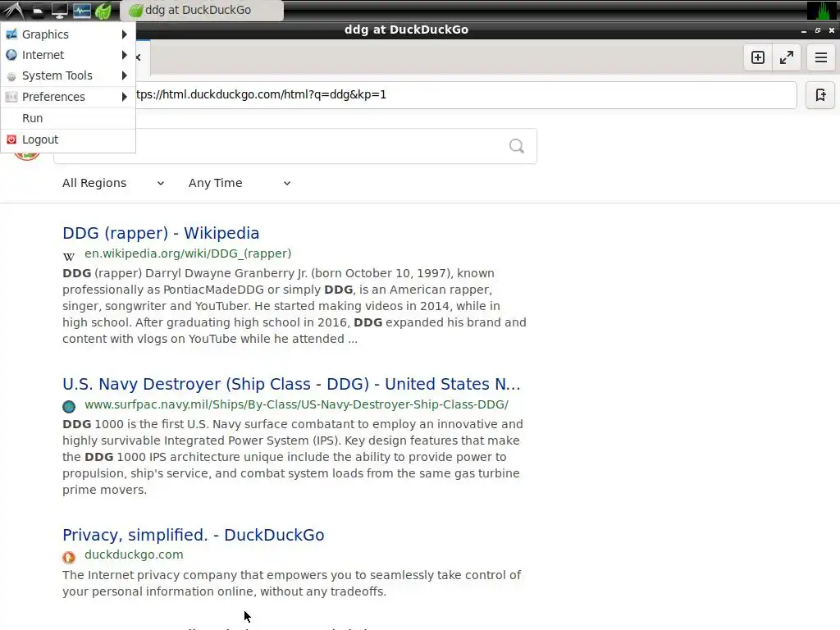Click the arrow beside System Tools entry

(125, 76)
